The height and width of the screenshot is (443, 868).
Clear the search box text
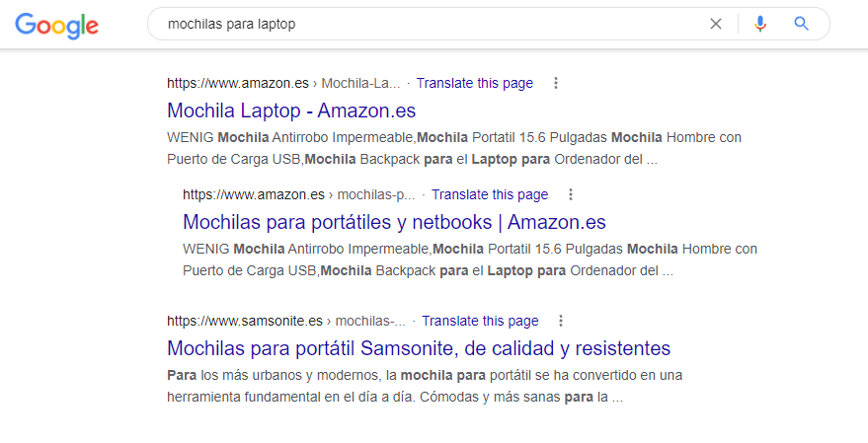[716, 24]
